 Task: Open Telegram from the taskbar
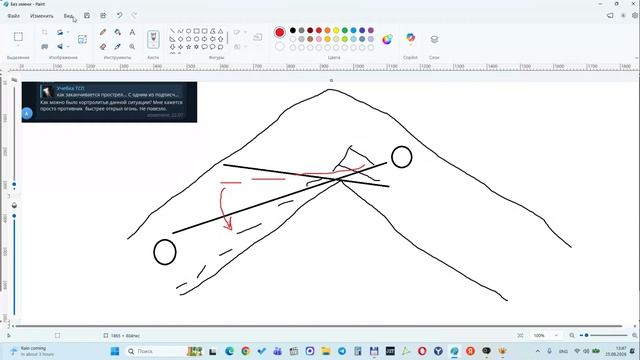click(342, 351)
